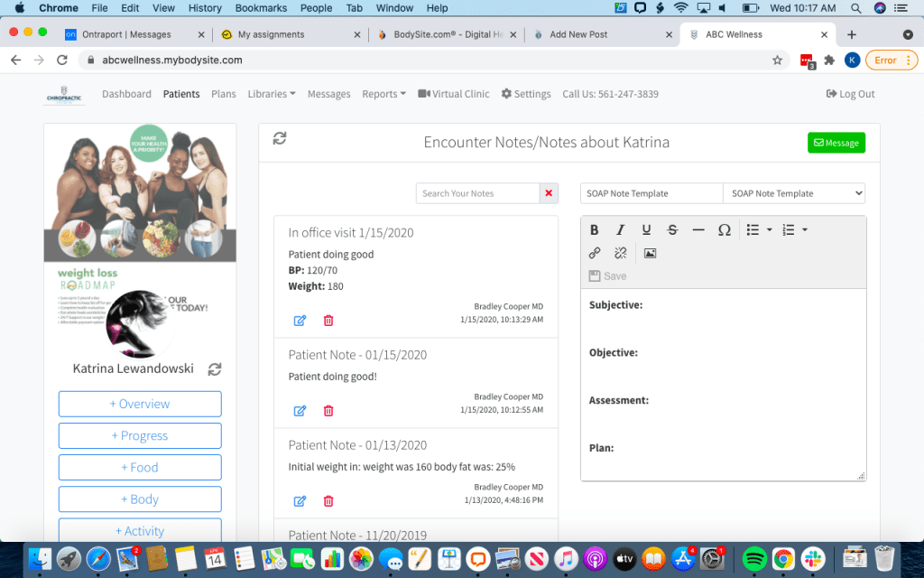
Task: Delete the Patient Note 01/13/2020 entry
Action: pos(328,501)
